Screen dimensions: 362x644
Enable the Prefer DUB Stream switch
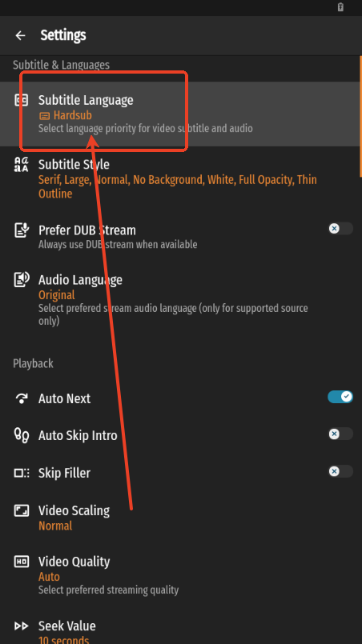point(340,228)
